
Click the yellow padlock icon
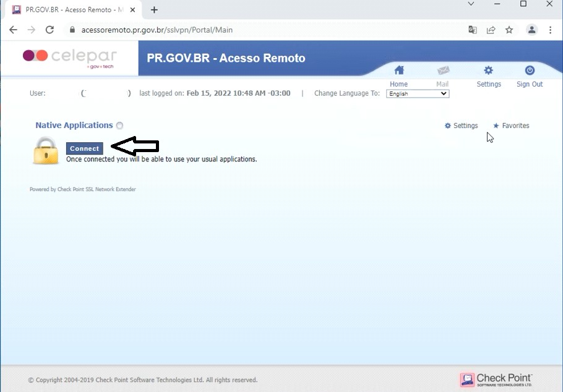tap(46, 151)
